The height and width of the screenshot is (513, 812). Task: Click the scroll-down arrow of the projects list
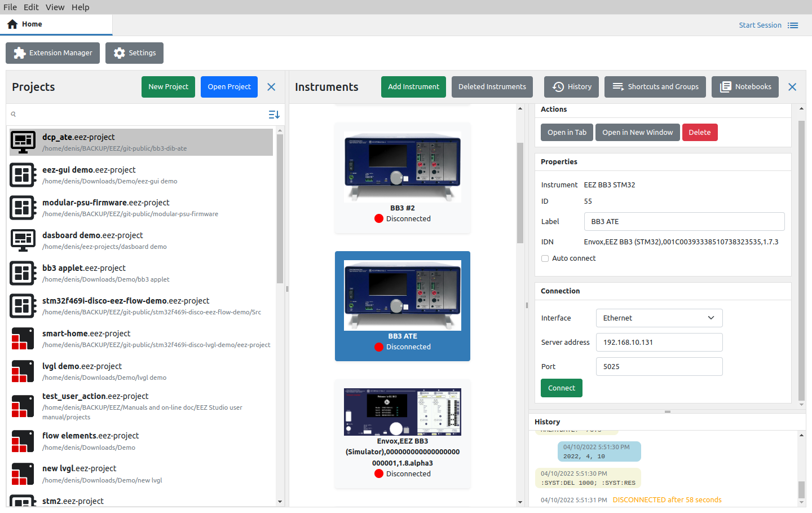pos(280,502)
